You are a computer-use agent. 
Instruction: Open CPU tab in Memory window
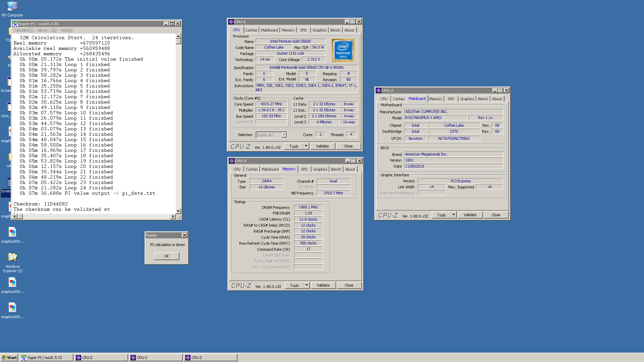click(x=237, y=169)
